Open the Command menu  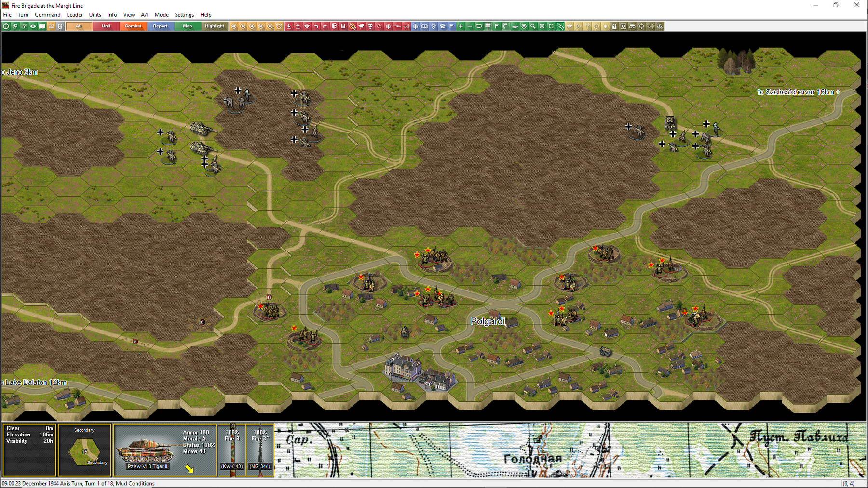[47, 15]
